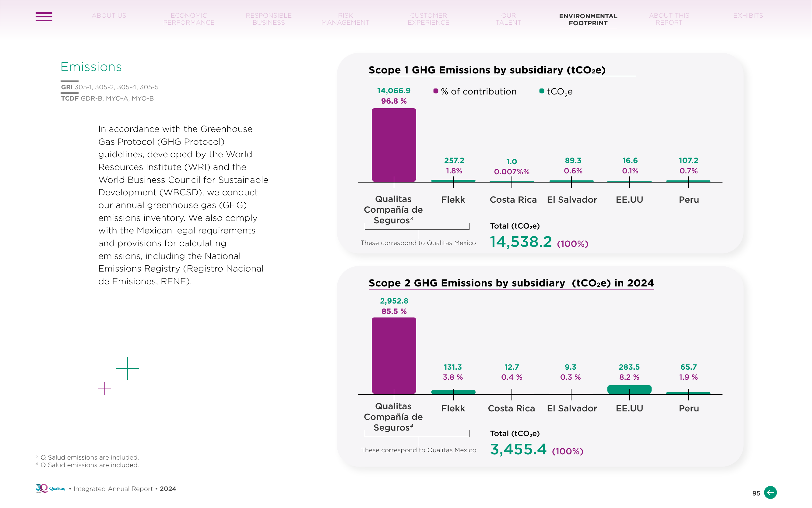Click Scope 2 GHG Emissions chart title
Screen dimensions: 812x508
pos(511,283)
